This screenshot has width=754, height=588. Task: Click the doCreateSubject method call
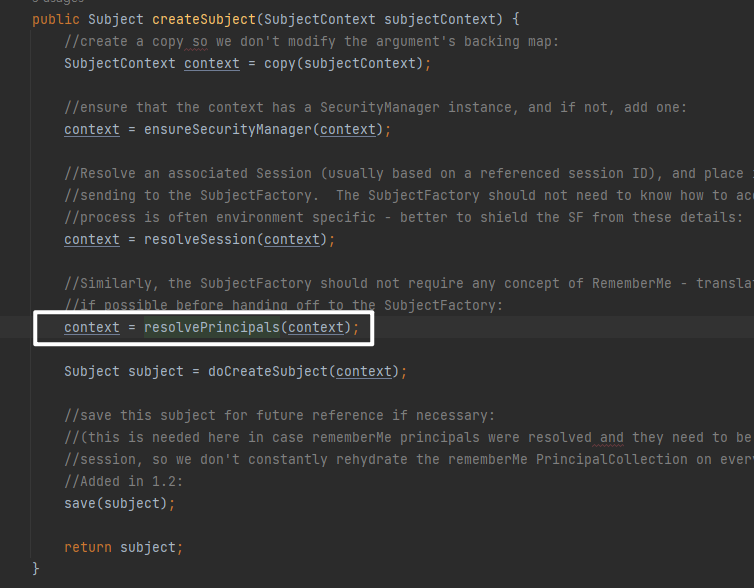268,371
